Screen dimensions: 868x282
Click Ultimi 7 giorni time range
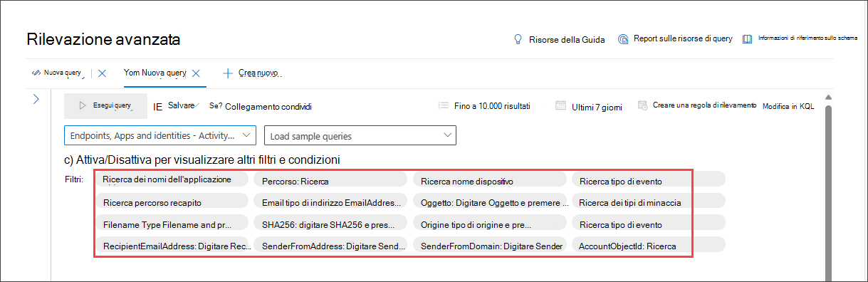click(597, 107)
